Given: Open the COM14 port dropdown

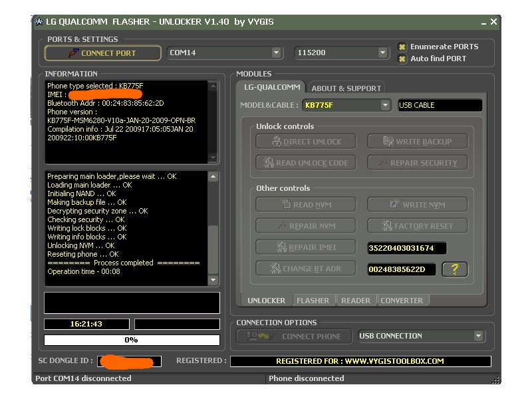Looking at the screenshot, I should 276,53.
